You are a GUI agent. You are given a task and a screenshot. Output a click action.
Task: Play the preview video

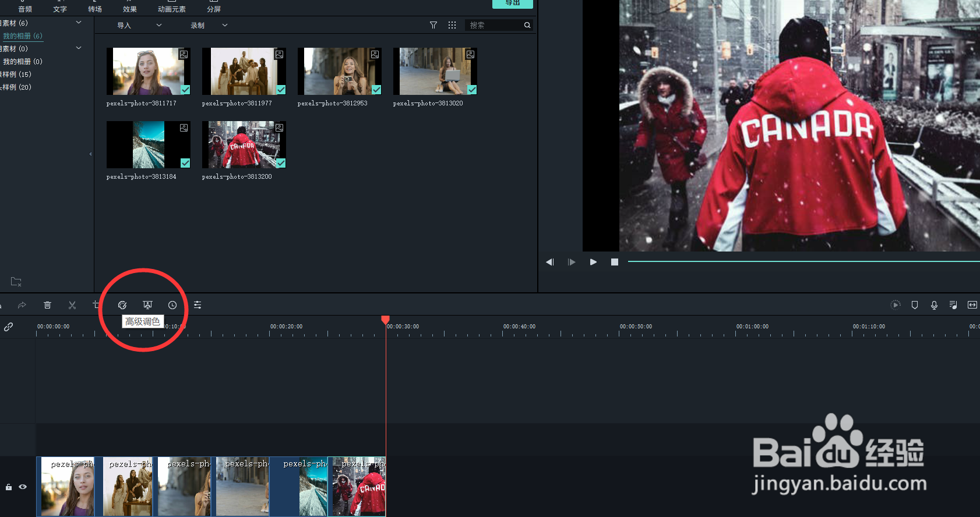[x=593, y=262]
